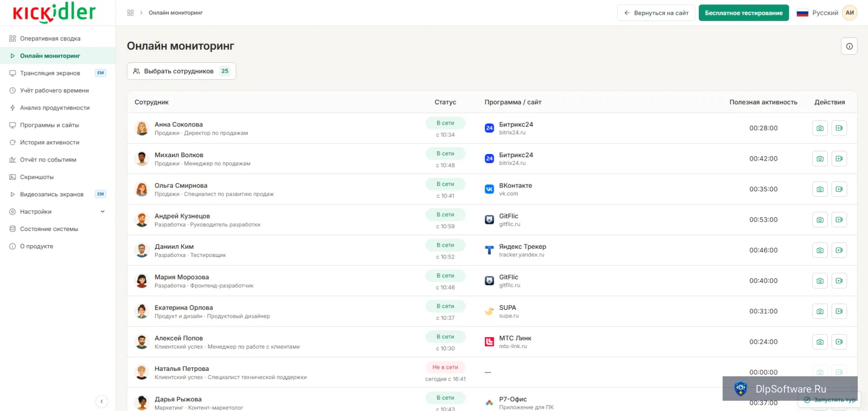Viewport: 868px width, 411px height.
Task: Open the info icon near page title
Action: click(x=849, y=46)
